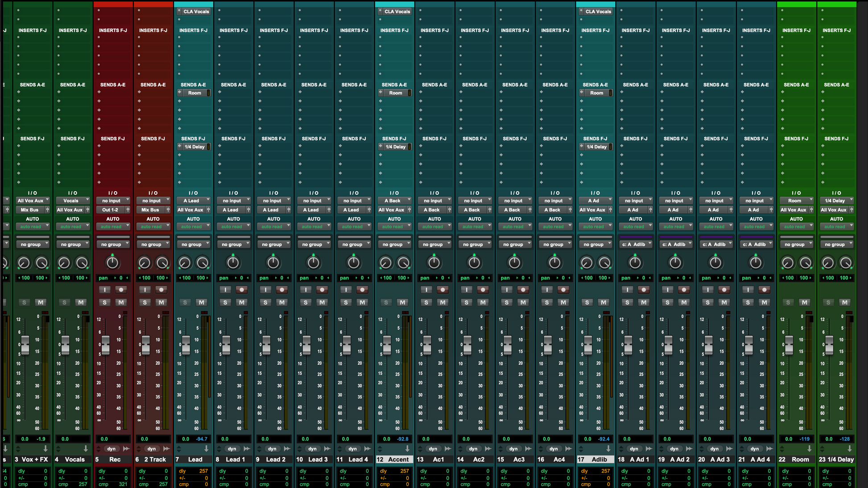
Task: Click the volume fader on Ac4 track
Action: (x=548, y=345)
